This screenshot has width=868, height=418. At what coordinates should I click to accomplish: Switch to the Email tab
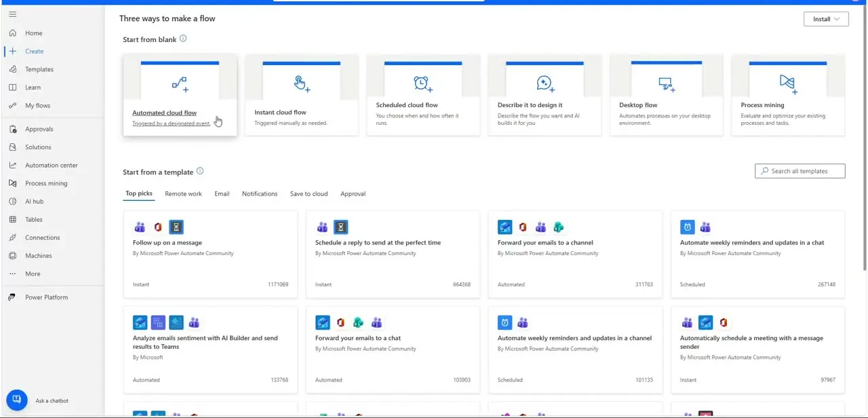point(222,193)
